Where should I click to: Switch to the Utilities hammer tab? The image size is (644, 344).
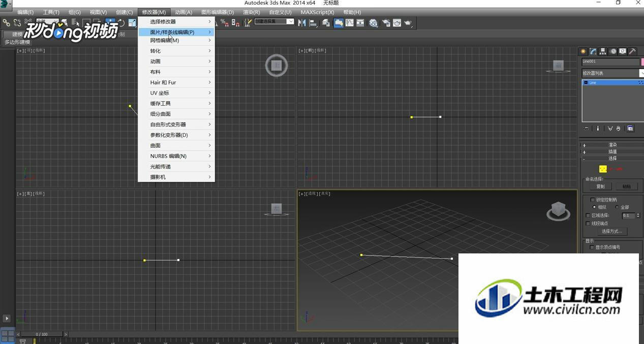[632, 51]
